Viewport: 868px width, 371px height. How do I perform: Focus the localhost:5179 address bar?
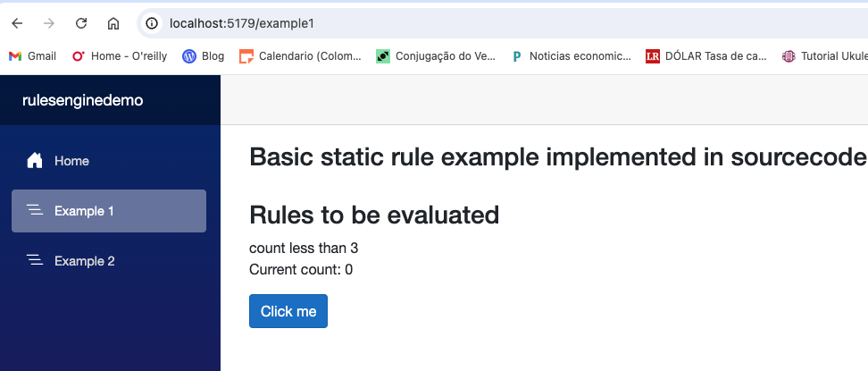(447, 23)
